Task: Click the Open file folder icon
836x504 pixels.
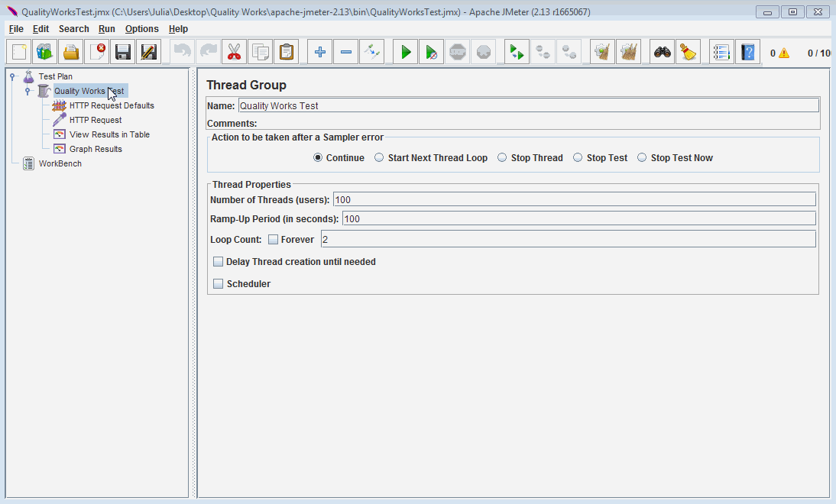Action: 71,52
